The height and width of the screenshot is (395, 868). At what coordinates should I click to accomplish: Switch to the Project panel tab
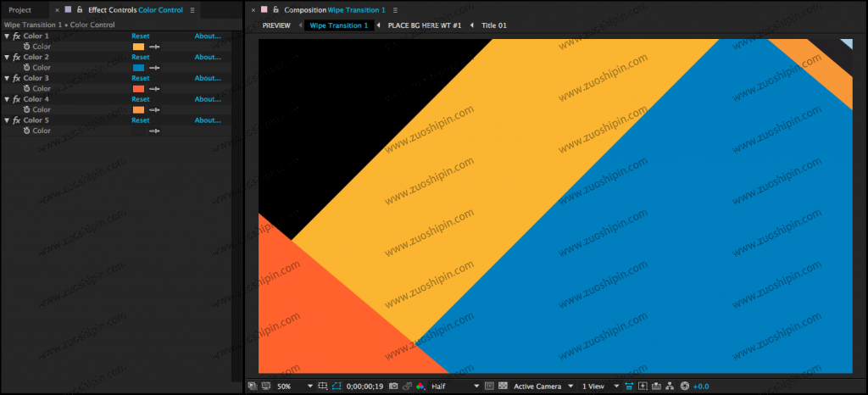coord(19,10)
